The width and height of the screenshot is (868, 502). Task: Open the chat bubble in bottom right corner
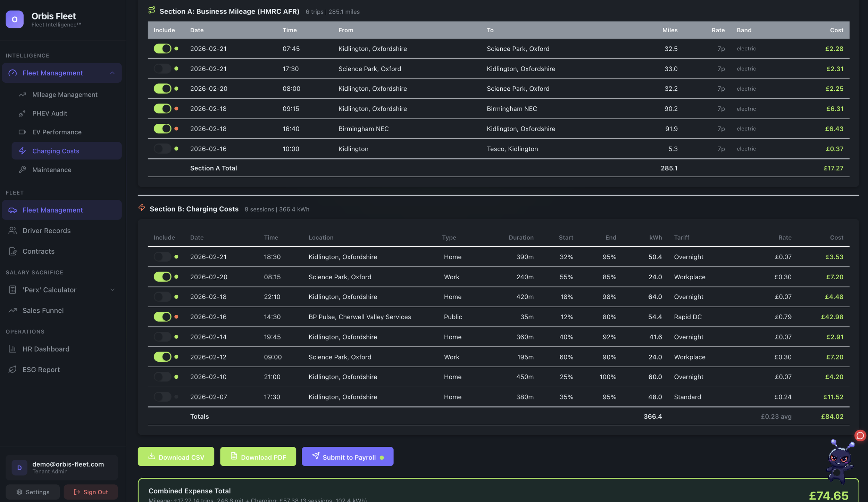(860, 436)
